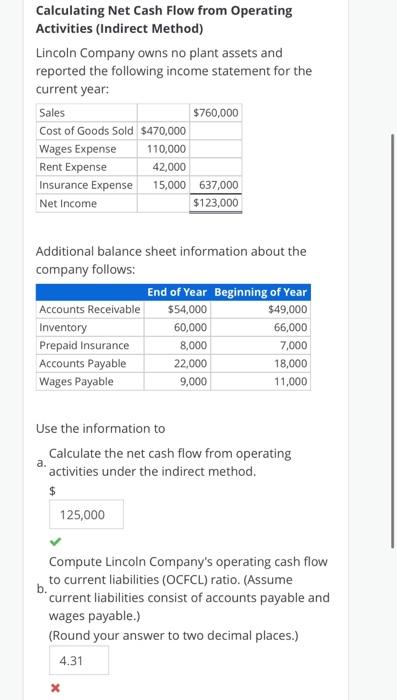The width and height of the screenshot is (397, 700).
Task: Select the Net Income value $123,000
Action: (x=216, y=203)
